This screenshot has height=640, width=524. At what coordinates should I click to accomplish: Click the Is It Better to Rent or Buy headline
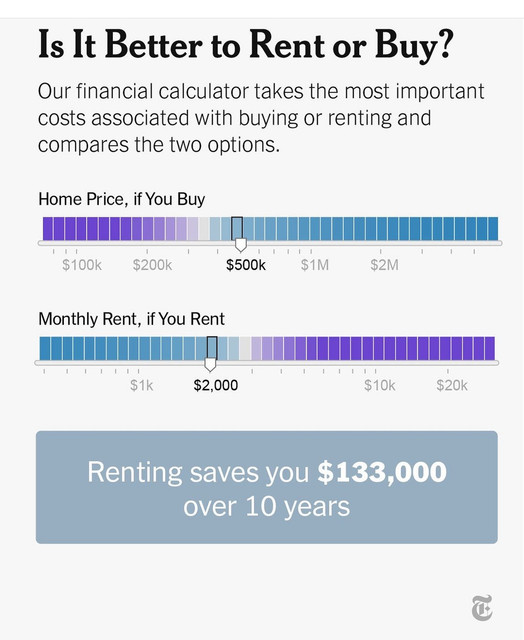(246, 45)
